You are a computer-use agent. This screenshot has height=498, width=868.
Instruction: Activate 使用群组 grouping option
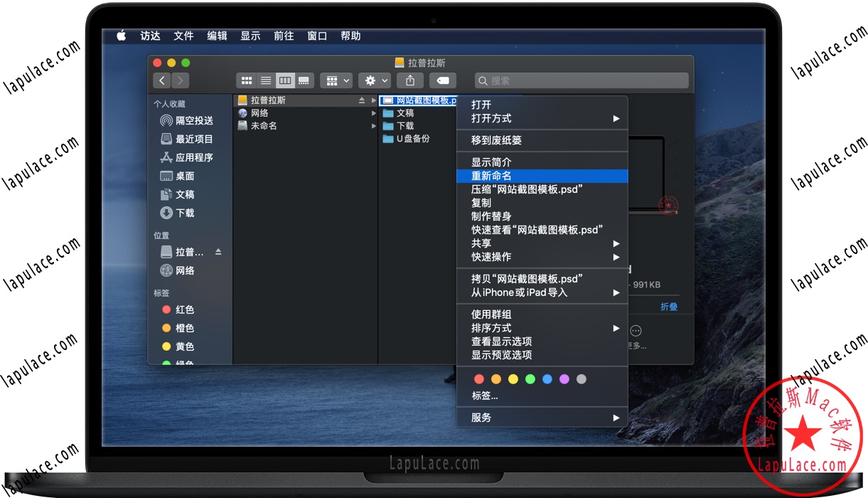(x=490, y=314)
